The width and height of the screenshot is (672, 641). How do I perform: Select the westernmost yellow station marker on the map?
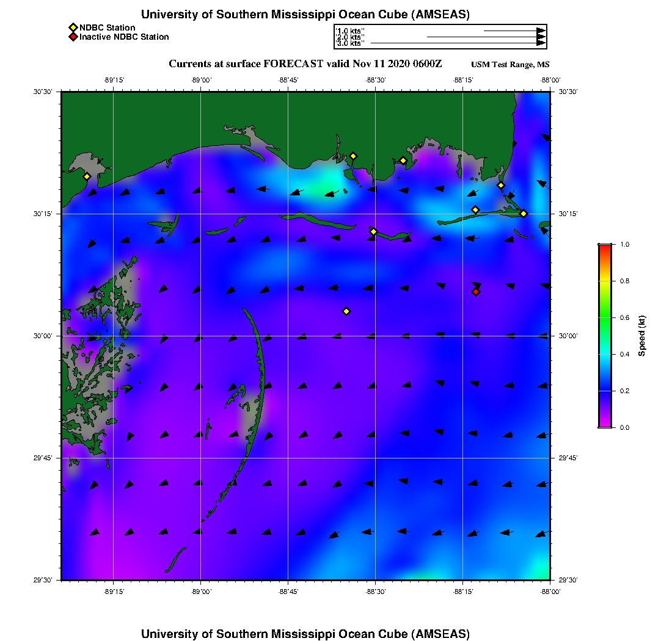click(x=87, y=176)
